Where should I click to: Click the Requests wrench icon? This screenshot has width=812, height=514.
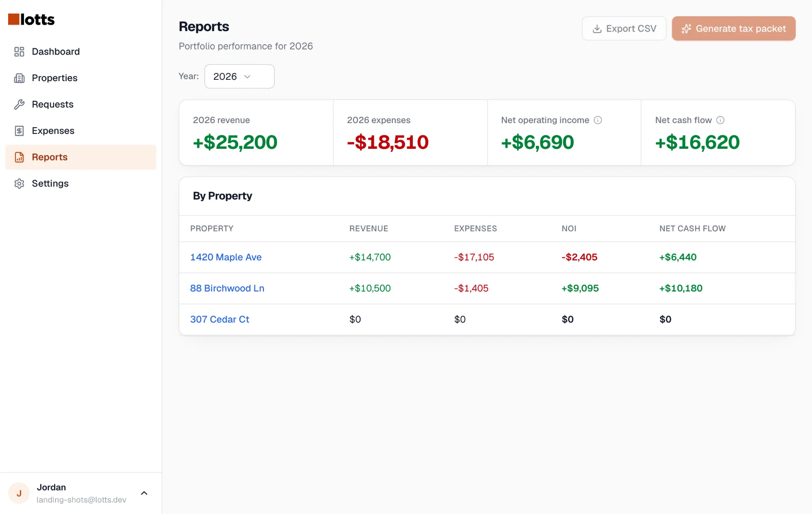click(19, 105)
